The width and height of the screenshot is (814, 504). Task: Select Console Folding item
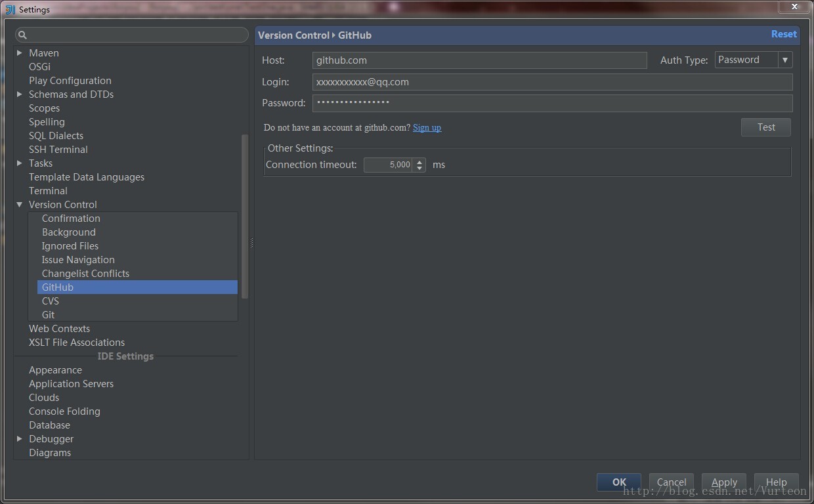(x=64, y=411)
